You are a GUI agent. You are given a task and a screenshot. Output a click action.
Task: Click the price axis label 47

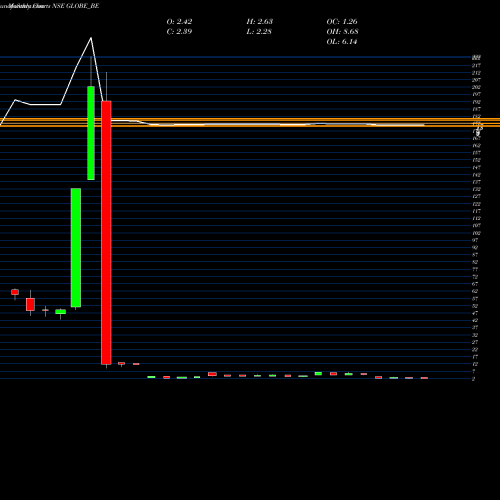coord(475,313)
